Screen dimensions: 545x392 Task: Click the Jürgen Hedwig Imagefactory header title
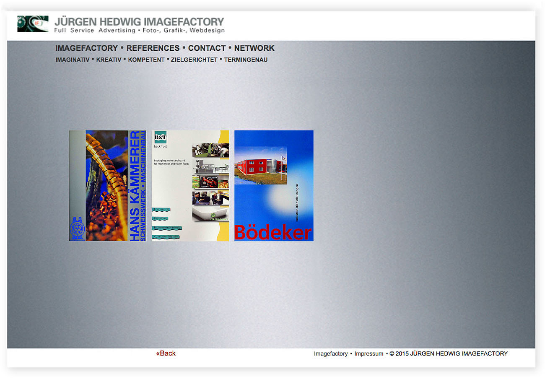pyautogui.click(x=139, y=22)
